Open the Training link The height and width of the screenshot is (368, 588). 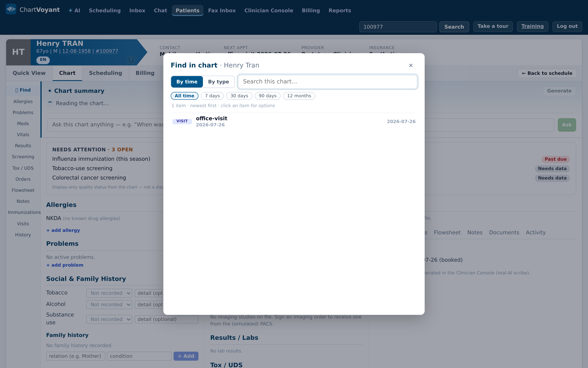pos(532,26)
